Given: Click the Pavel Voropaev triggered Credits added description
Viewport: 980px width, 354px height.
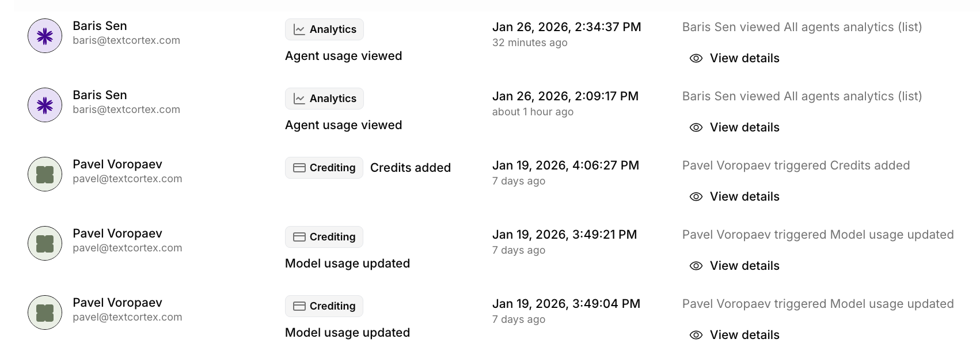Looking at the screenshot, I should click(x=796, y=165).
